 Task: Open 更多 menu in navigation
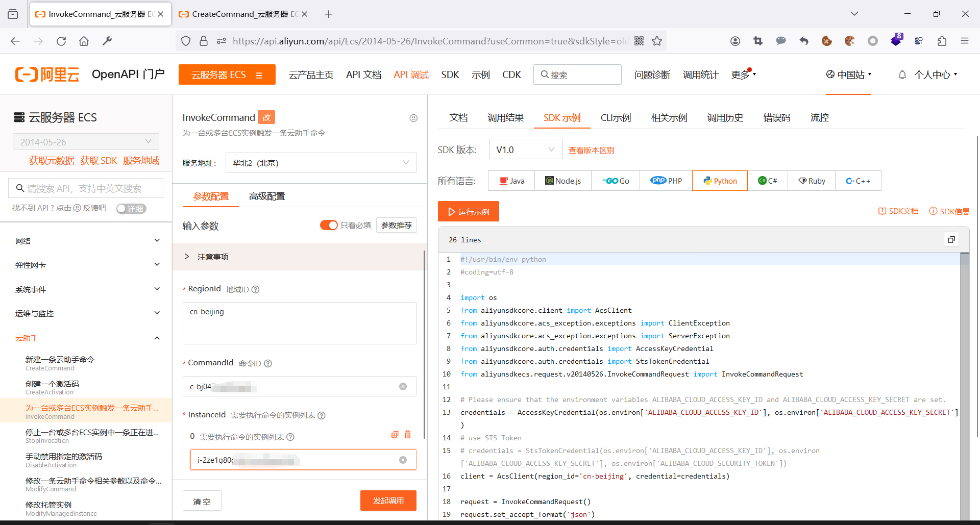click(x=743, y=74)
